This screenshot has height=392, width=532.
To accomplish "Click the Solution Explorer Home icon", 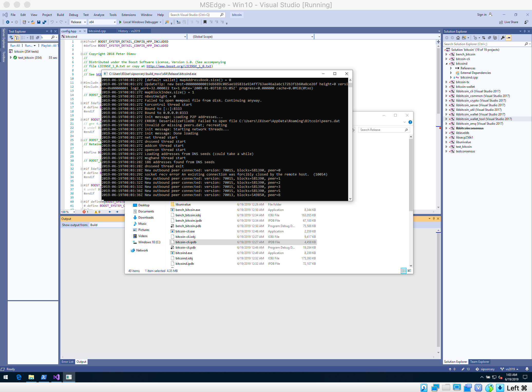I will (458, 38).
